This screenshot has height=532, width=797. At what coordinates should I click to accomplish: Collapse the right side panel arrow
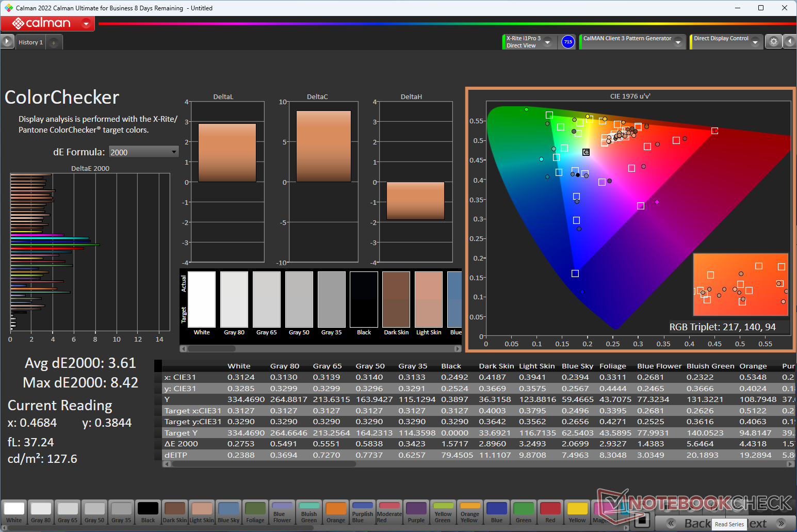tap(790, 42)
